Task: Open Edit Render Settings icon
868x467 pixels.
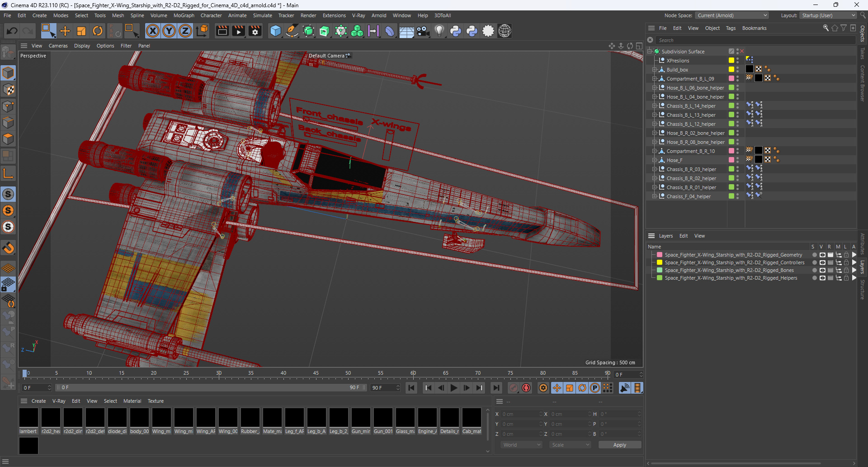Action: [x=255, y=31]
